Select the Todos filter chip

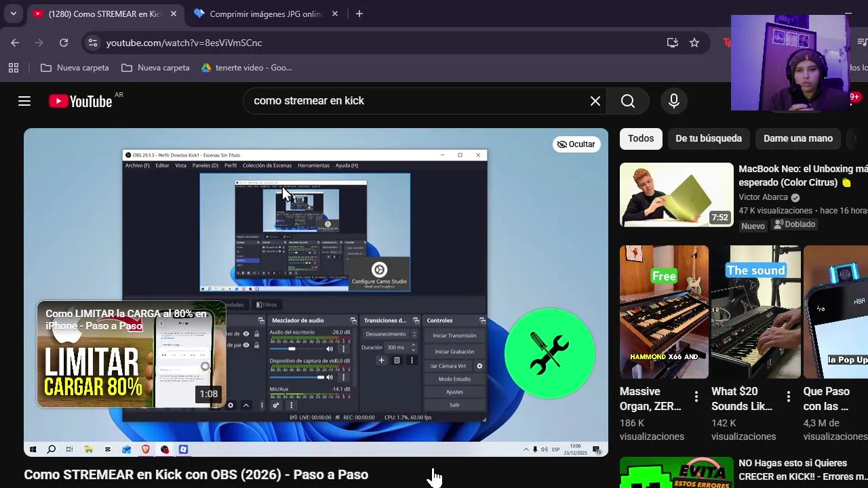coord(641,138)
